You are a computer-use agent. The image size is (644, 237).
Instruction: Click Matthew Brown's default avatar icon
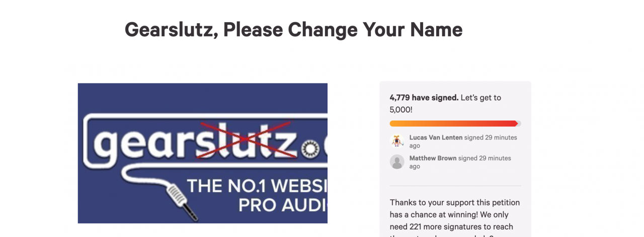click(x=397, y=162)
